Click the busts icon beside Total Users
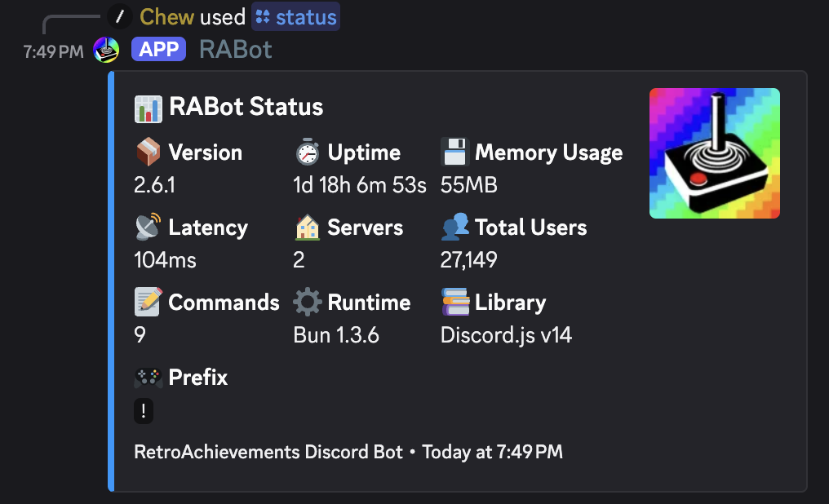829x504 pixels. [x=454, y=227]
